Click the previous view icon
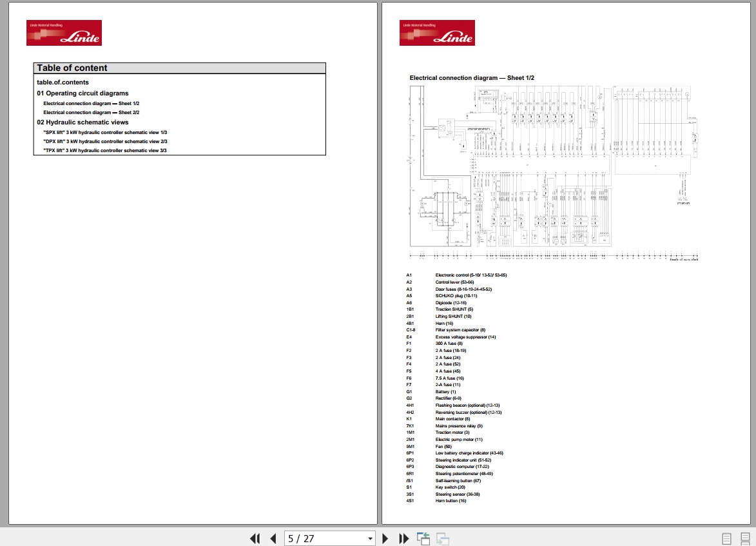 [423, 538]
